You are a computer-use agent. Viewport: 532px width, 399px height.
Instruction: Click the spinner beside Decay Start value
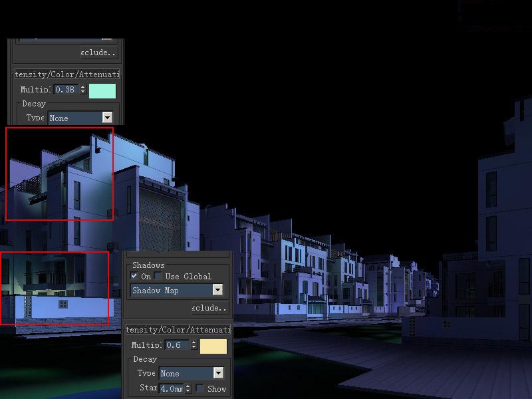click(x=188, y=388)
